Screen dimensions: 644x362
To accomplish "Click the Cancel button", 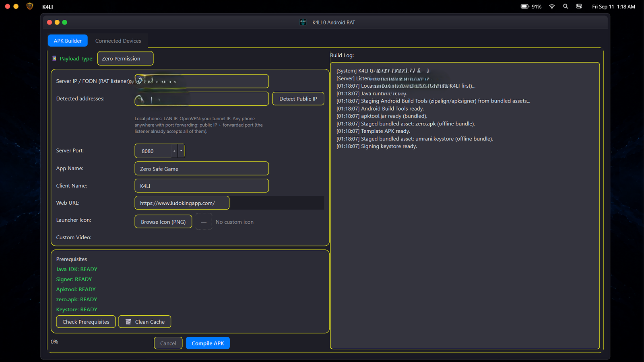I will click(168, 343).
